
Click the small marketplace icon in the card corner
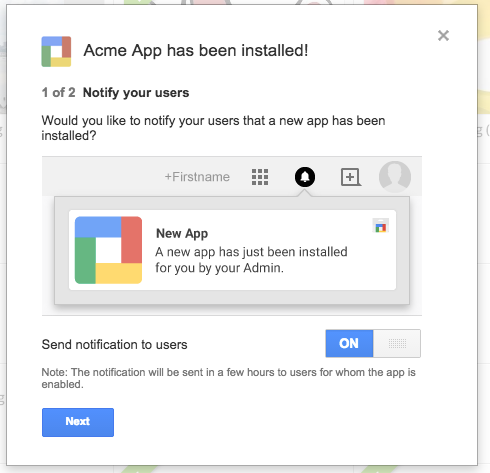point(380,226)
